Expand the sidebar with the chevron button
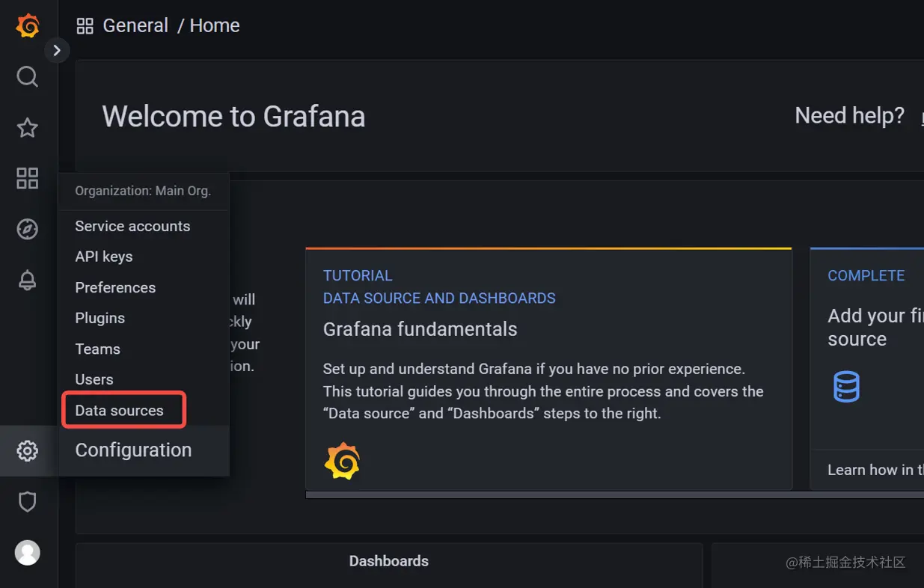Image resolution: width=924 pixels, height=588 pixels. [57, 51]
